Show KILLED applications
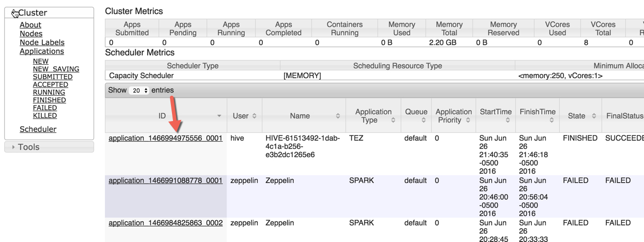This screenshot has height=242, width=644. point(45,116)
